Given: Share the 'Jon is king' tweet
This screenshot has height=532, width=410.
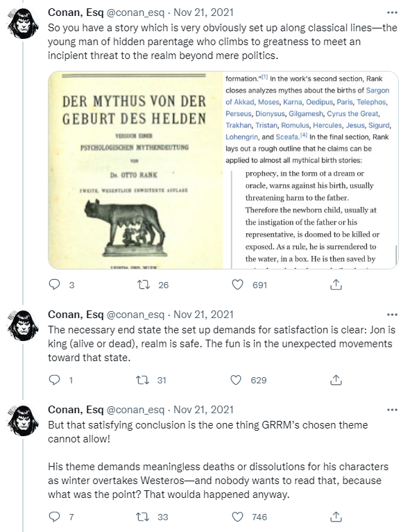Looking at the screenshot, I should point(336,380).
